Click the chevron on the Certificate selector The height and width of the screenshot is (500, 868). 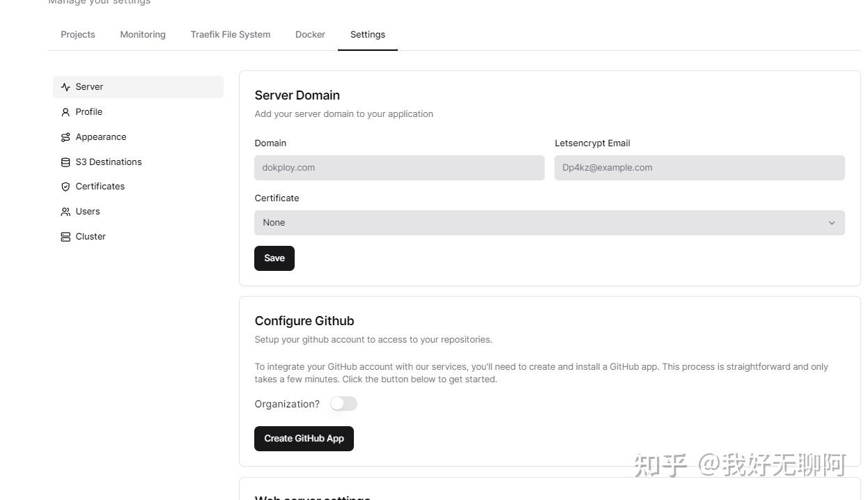(832, 223)
